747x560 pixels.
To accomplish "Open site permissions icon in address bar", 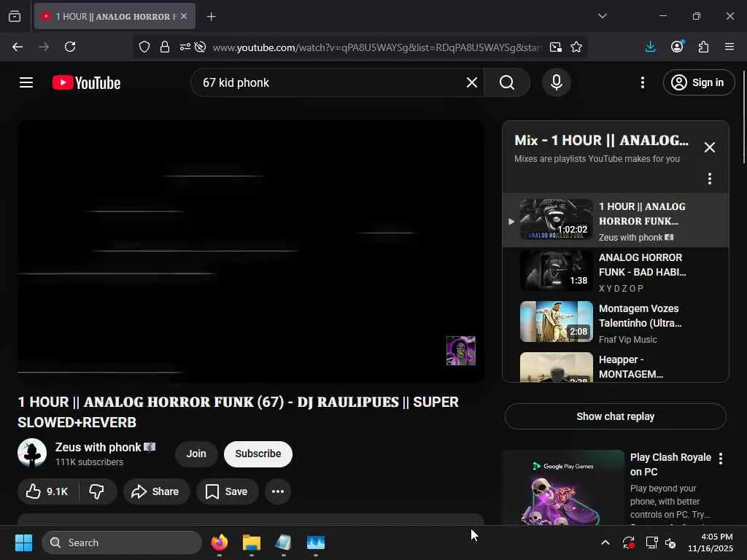I will click(x=185, y=47).
